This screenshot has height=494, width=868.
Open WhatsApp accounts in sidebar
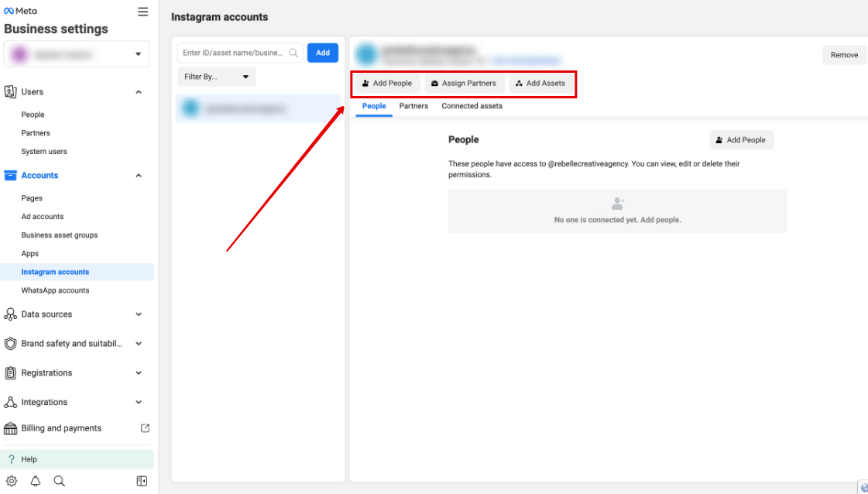pyautogui.click(x=55, y=290)
